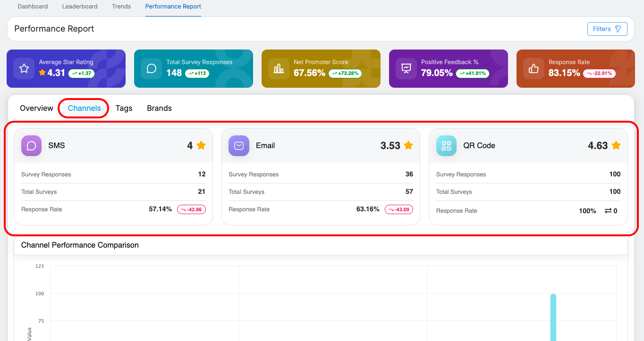This screenshot has width=644, height=341.
Task: Go to the Trends tab
Action: tap(121, 7)
